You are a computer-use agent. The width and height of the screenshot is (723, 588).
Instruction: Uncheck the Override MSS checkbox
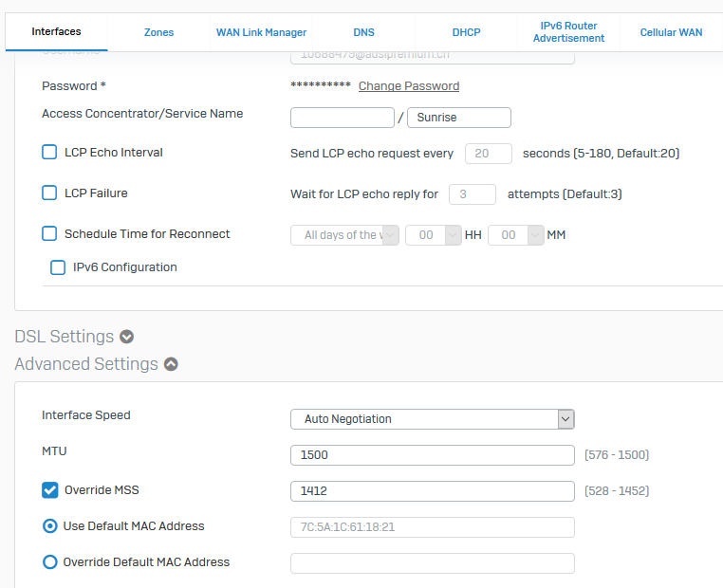[x=50, y=490]
